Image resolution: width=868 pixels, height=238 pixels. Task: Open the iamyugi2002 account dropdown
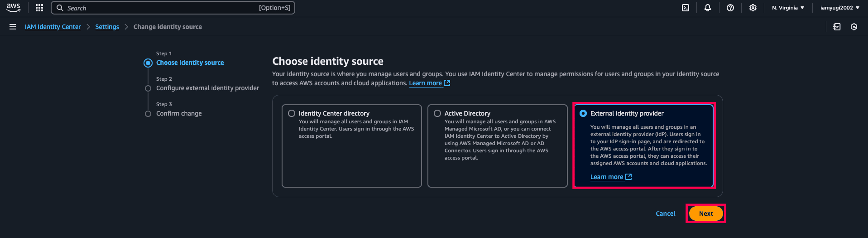[839, 8]
